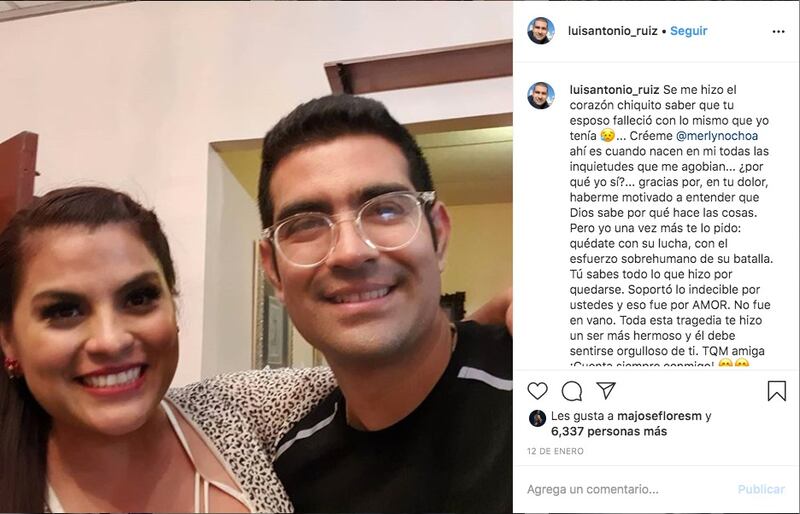Screen dimensions: 800x514
Task: Open the @merlynochoa mention link
Action: point(717,136)
